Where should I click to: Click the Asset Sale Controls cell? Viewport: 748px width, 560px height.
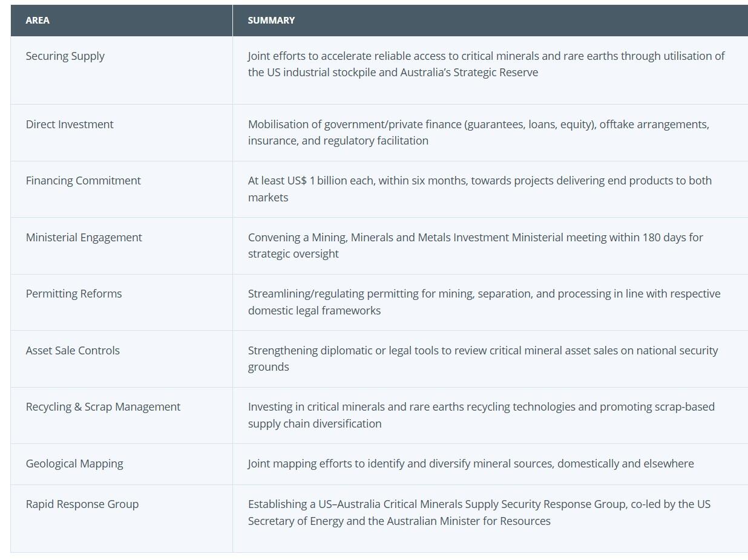point(73,351)
